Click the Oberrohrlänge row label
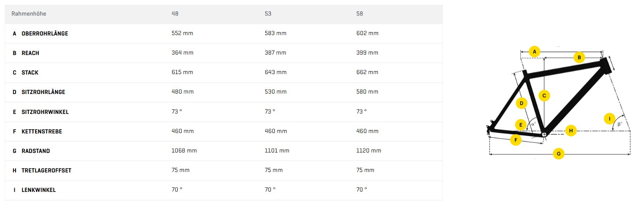644x211 pixels. click(45, 34)
